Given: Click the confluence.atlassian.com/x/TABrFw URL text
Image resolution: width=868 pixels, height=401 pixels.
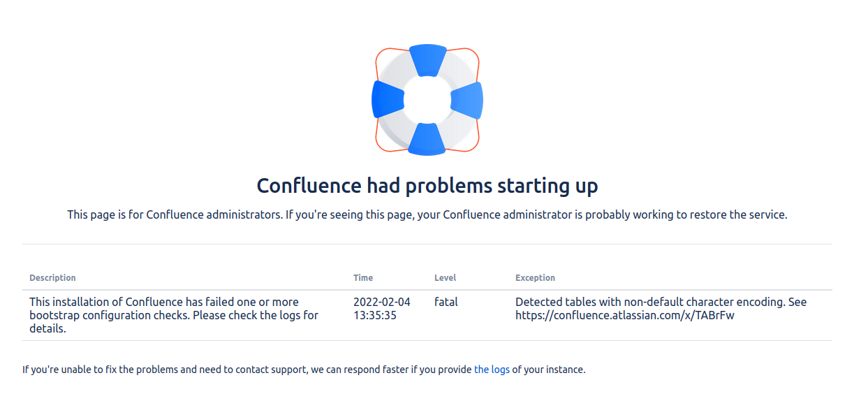Looking at the screenshot, I should click(x=625, y=315).
